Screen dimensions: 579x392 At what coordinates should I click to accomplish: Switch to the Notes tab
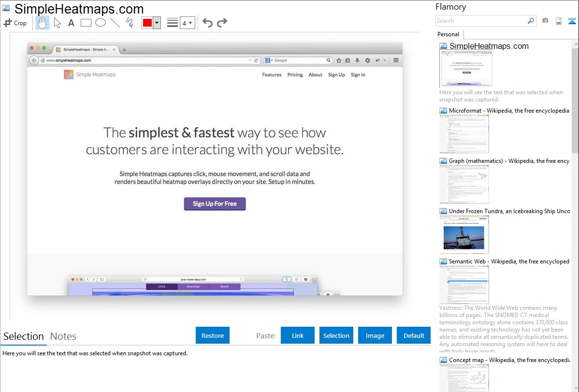point(63,336)
